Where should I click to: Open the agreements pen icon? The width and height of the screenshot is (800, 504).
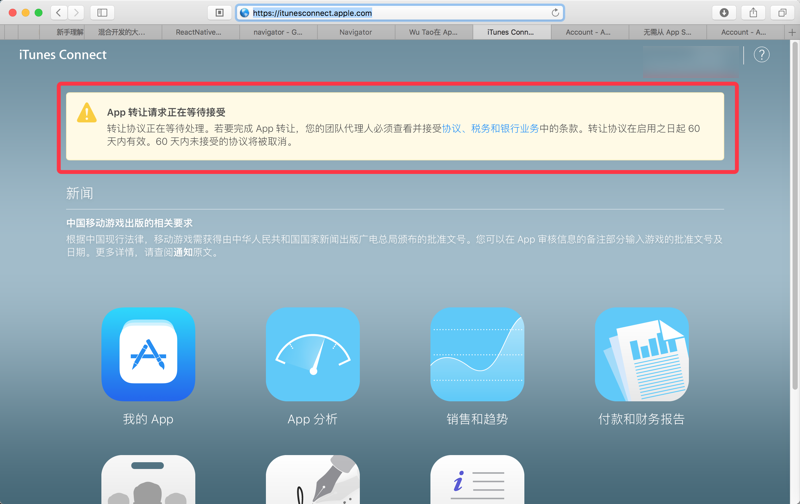313,480
